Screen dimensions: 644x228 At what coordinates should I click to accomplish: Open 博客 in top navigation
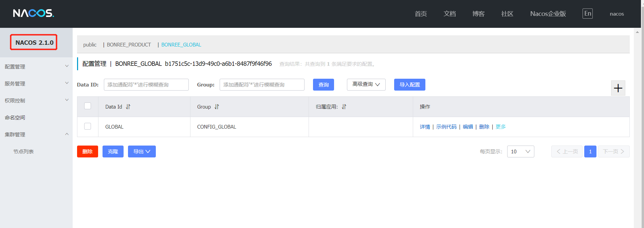[478, 14]
